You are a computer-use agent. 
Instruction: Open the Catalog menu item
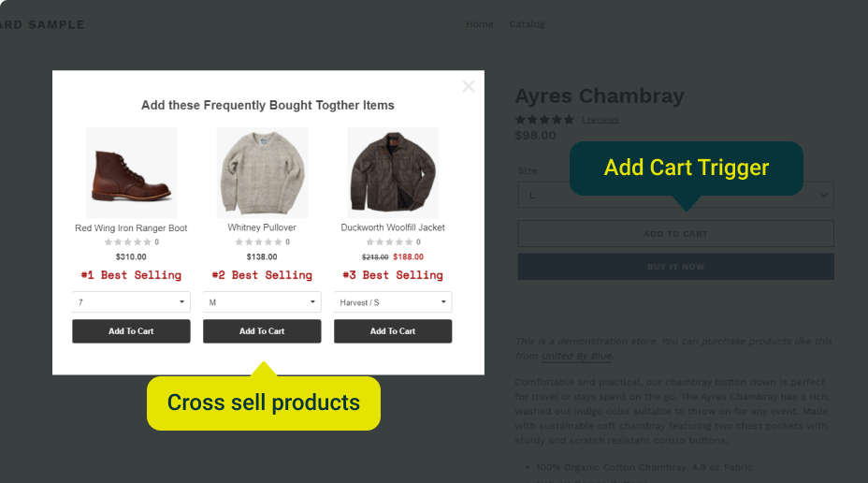[527, 24]
